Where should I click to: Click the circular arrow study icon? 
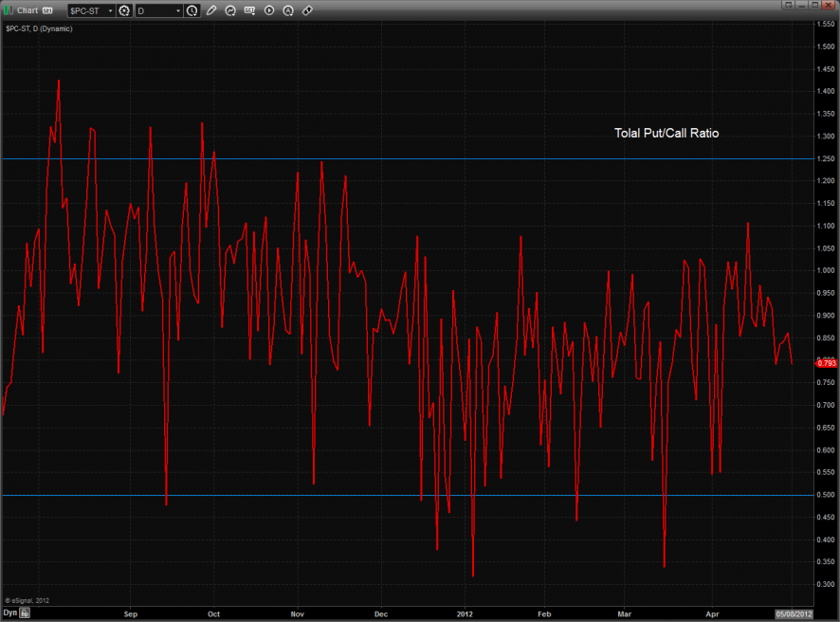tap(230, 10)
